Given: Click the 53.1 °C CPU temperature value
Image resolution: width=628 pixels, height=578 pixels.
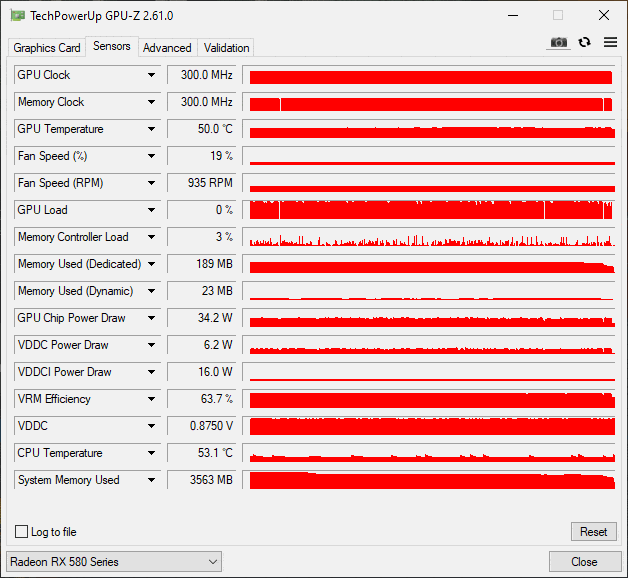Looking at the screenshot, I should coord(201,453).
